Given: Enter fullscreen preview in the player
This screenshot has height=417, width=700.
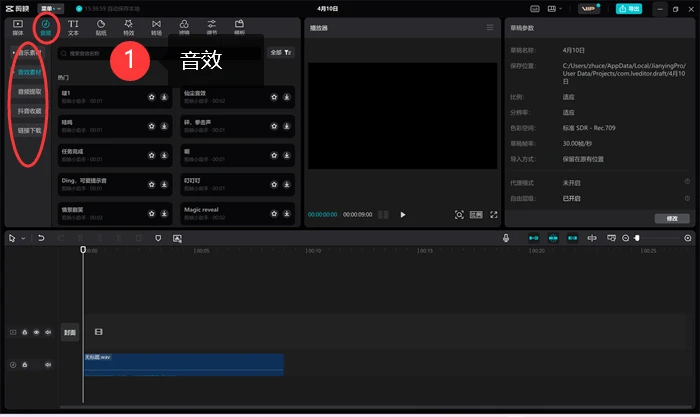Looking at the screenshot, I should 494,215.
